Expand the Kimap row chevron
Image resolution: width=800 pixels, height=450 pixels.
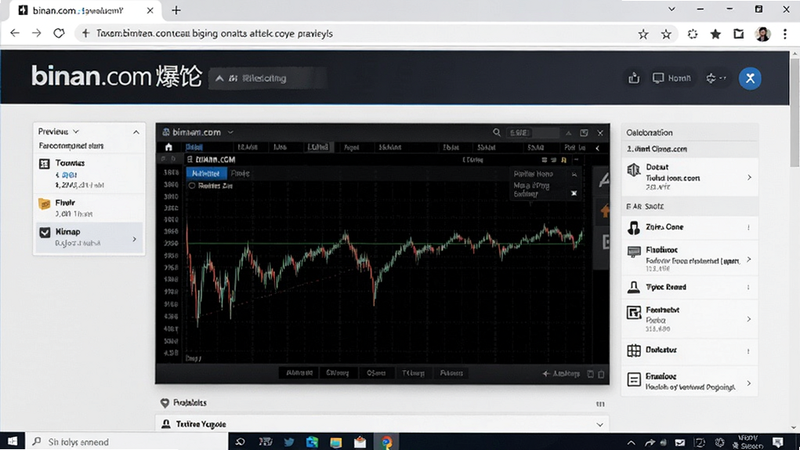(135, 239)
